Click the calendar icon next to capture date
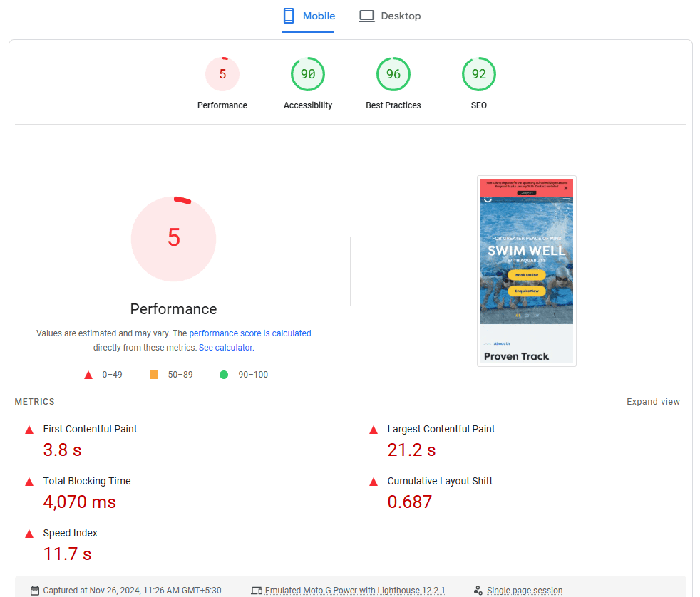 coord(35,591)
